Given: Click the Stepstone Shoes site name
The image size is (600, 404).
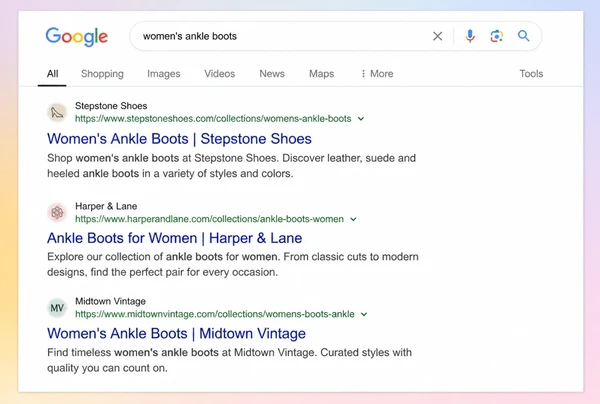Looking at the screenshot, I should tap(111, 106).
